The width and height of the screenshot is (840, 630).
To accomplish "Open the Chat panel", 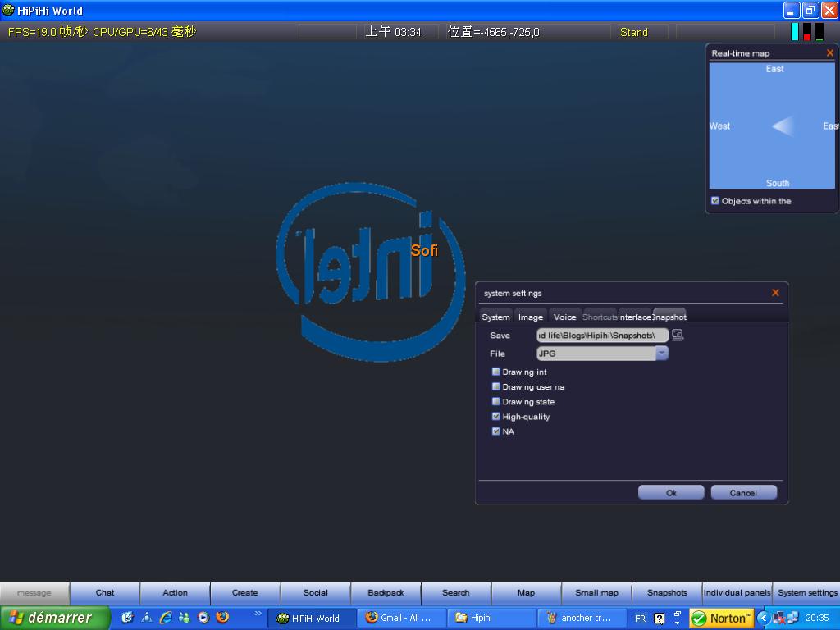I will click(105, 592).
